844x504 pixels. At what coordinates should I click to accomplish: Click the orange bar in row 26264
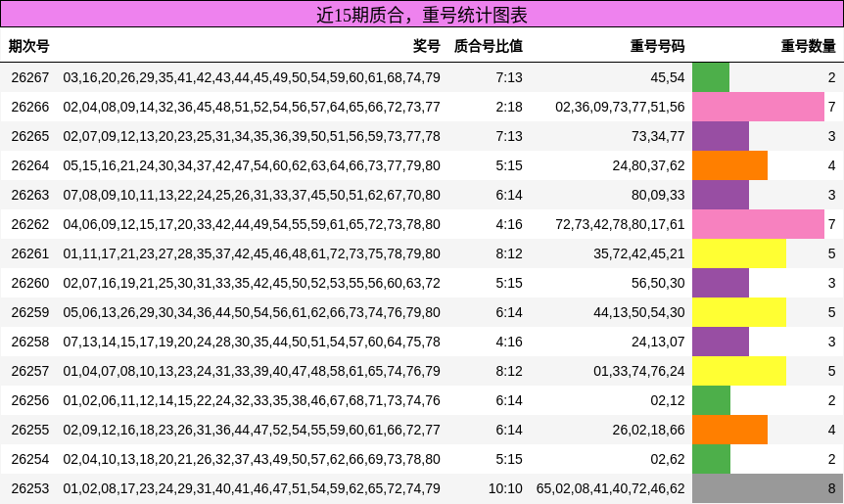pos(729,165)
